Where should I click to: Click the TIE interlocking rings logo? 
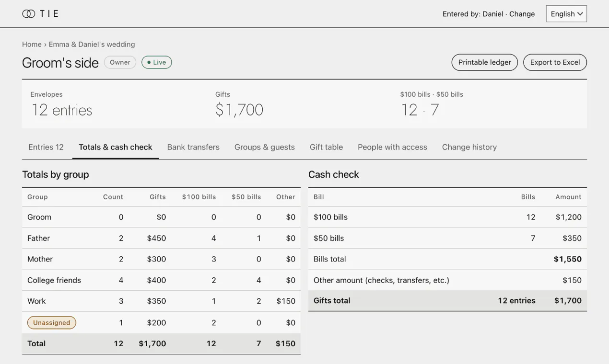(x=28, y=14)
